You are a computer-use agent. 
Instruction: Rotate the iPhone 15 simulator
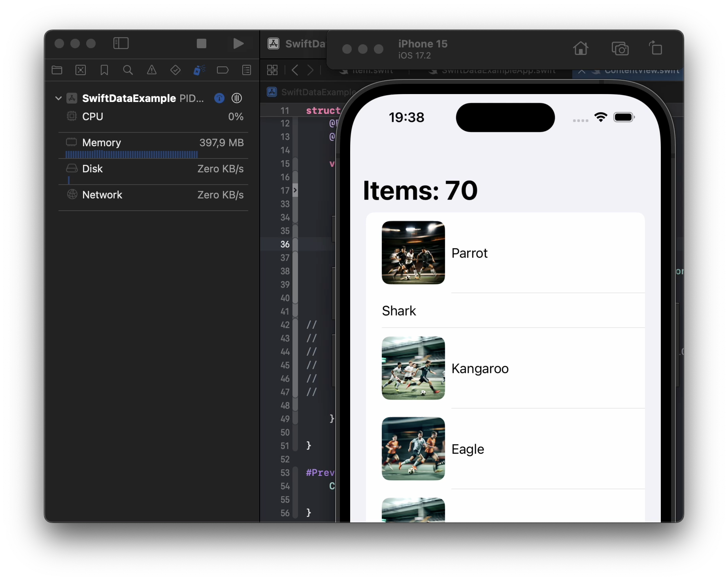[656, 49]
